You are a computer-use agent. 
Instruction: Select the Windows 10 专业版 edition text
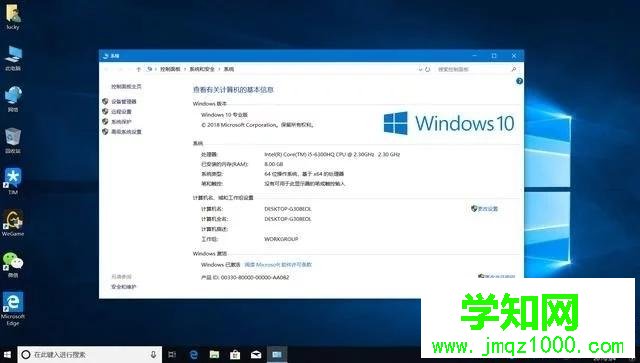tap(224, 115)
